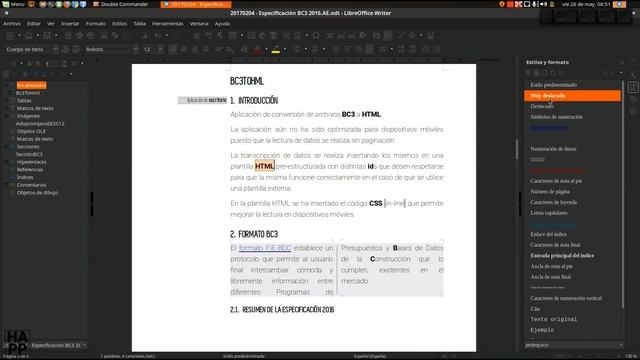Screen dimensions: 640x360
Task: Open the Gallery tab icon in the sidebar strip
Action: [x=633, y=99]
